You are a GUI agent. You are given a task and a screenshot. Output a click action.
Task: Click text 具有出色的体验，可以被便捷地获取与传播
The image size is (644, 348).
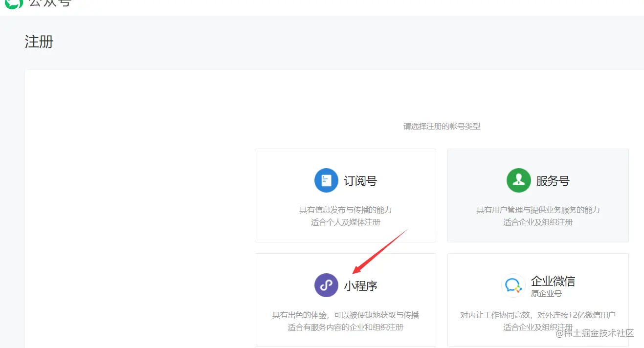[346, 315]
